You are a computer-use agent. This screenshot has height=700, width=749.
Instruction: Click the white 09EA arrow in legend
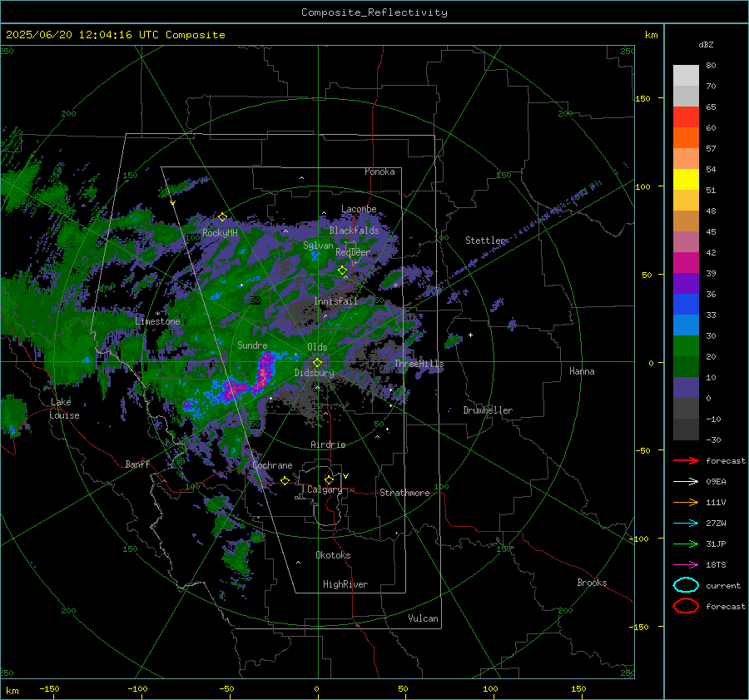686,481
